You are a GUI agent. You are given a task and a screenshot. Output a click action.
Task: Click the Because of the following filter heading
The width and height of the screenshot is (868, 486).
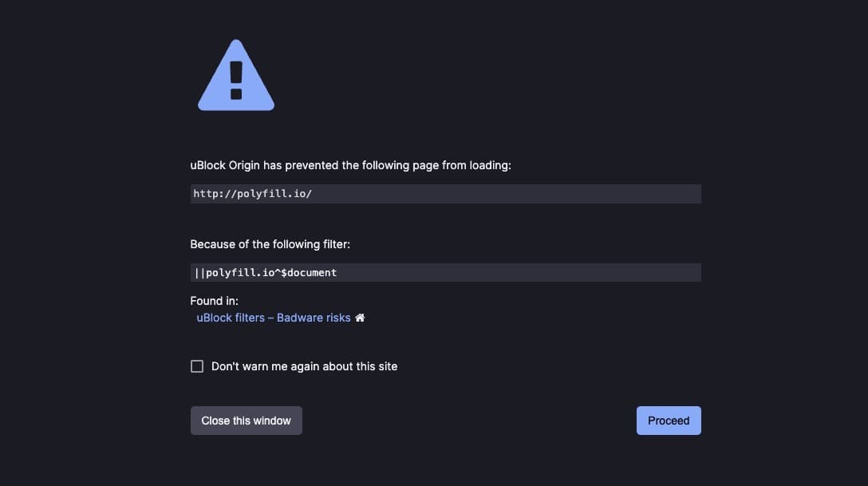(270, 244)
